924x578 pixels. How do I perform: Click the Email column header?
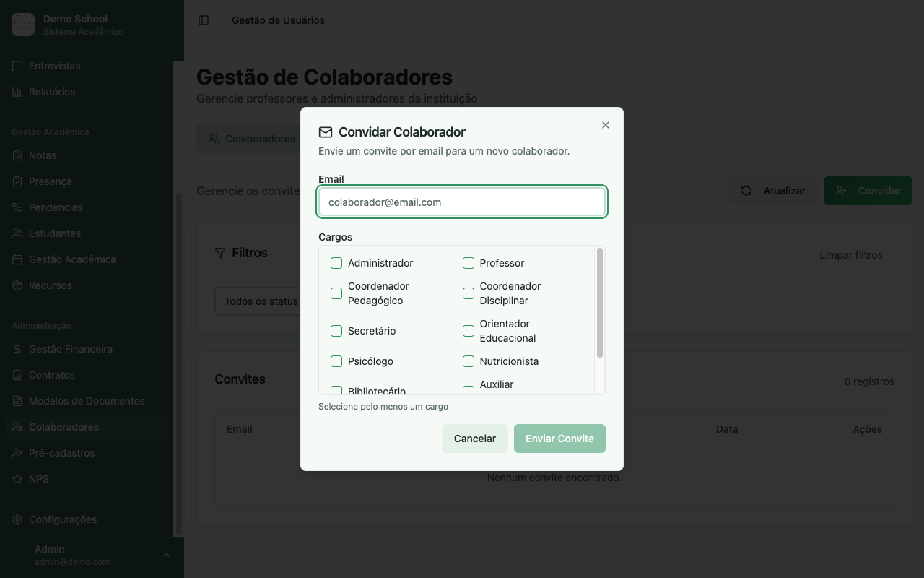coord(240,429)
